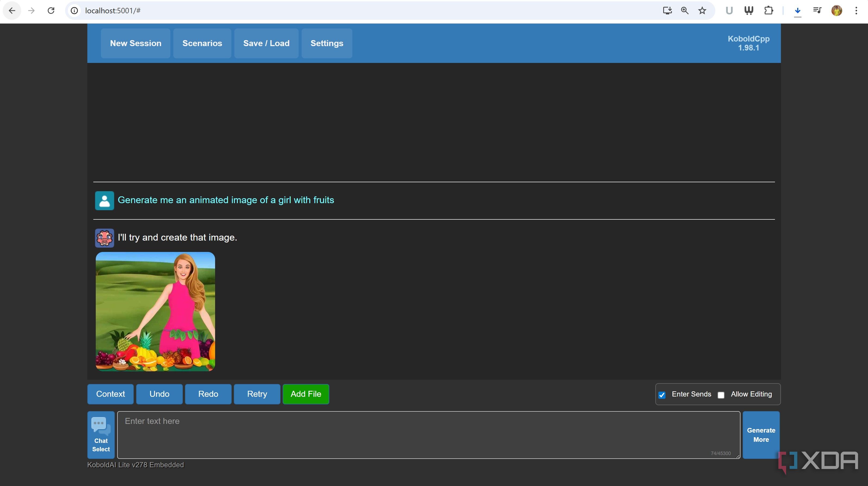This screenshot has height=486, width=868.
Task: Click the 'Enter text here' input box
Action: pyautogui.click(x=429, y=435)
